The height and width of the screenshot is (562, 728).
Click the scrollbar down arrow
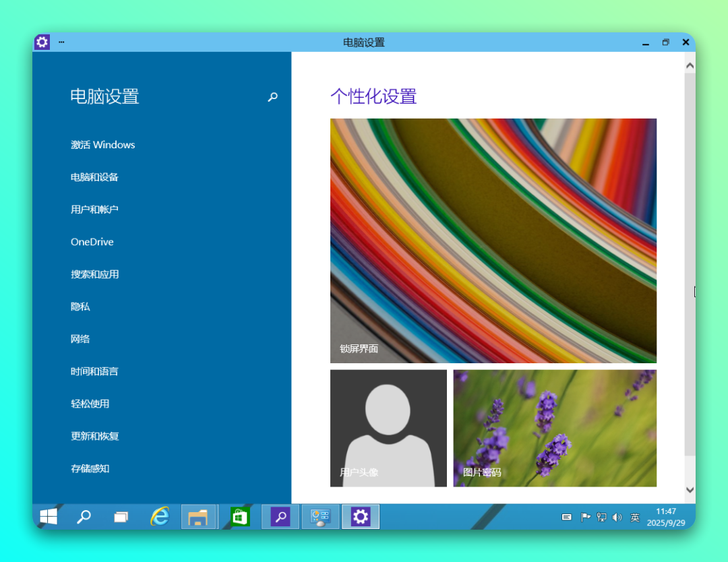(x=690, y=490)
